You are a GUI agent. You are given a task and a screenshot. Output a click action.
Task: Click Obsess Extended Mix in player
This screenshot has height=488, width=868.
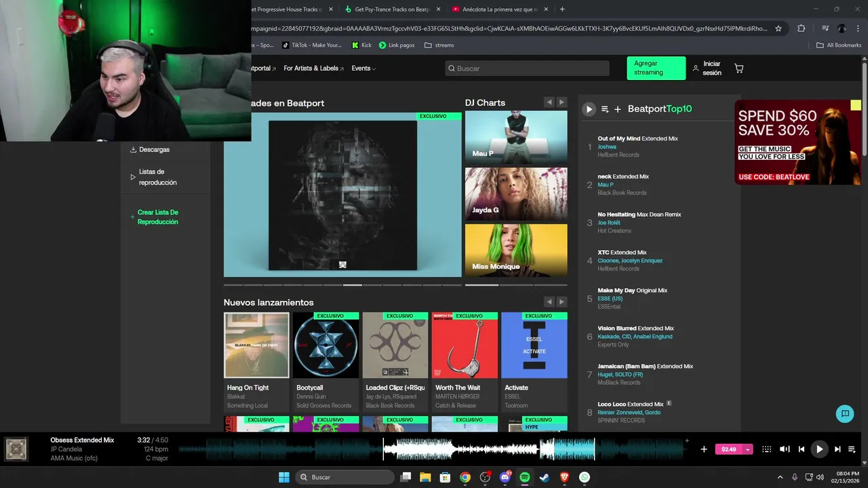point(82,440)
